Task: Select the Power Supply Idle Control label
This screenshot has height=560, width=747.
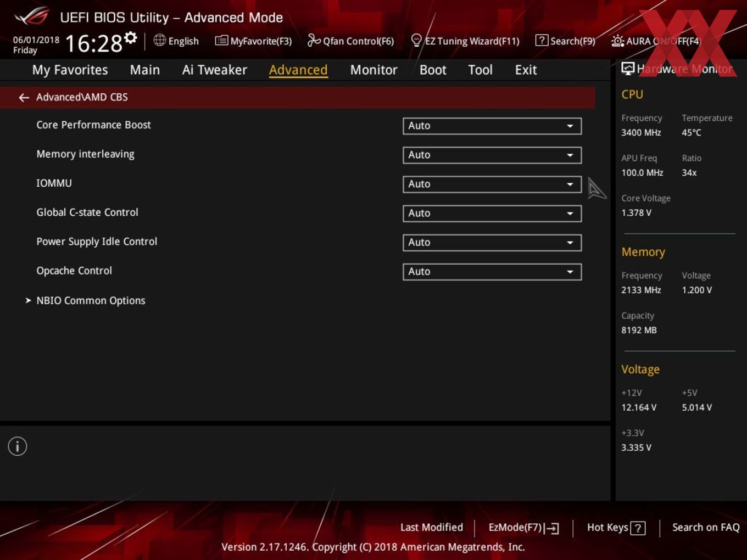Action: coord(97,242)
